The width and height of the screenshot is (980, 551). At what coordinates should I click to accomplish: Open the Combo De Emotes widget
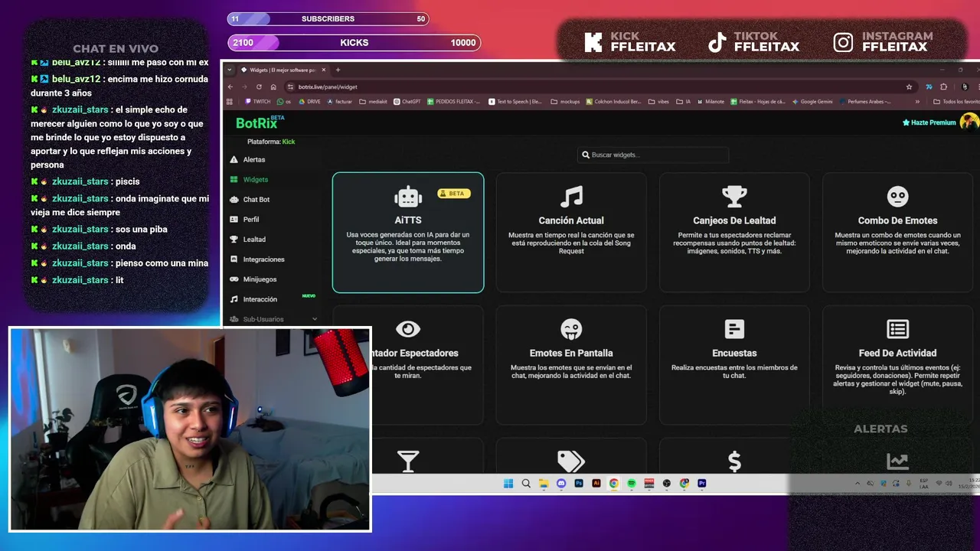(897, 233)
